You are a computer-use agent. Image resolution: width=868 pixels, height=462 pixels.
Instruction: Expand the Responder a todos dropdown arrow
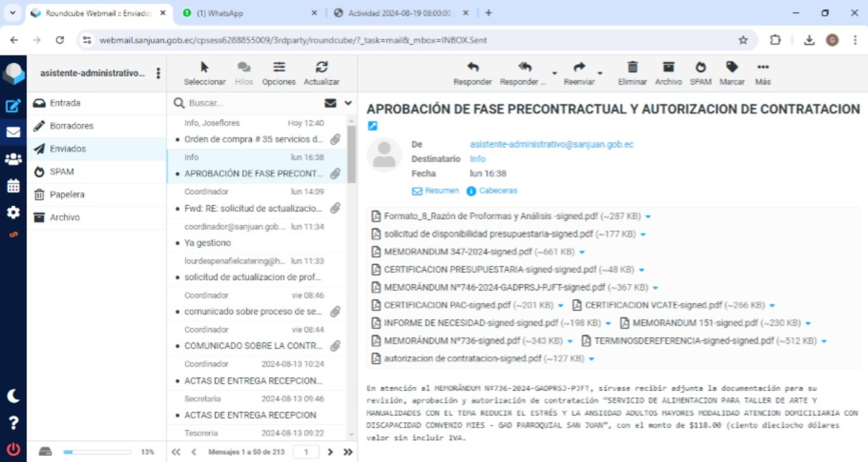tap(554, 73)
